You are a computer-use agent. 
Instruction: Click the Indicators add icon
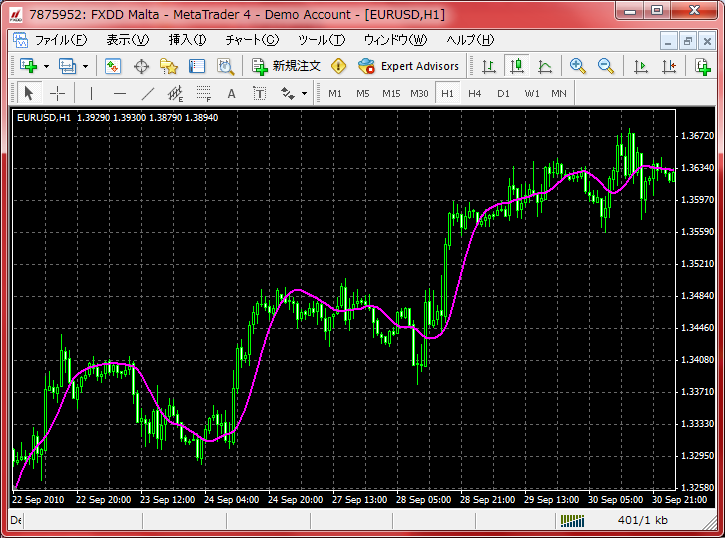point(703,66)
